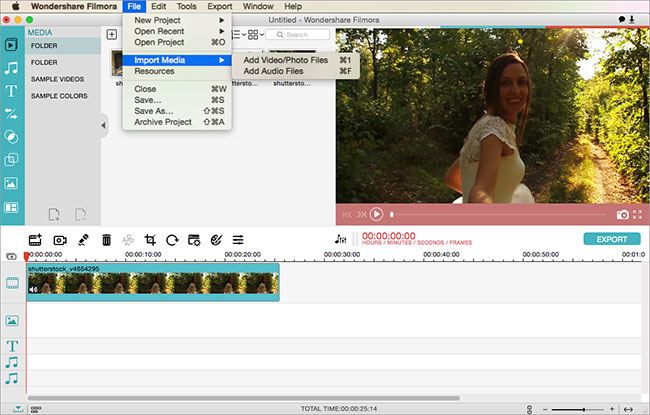Open the Overlays icon in sidebar
Screen dimensions: 650x415
(x=11, y=160)
